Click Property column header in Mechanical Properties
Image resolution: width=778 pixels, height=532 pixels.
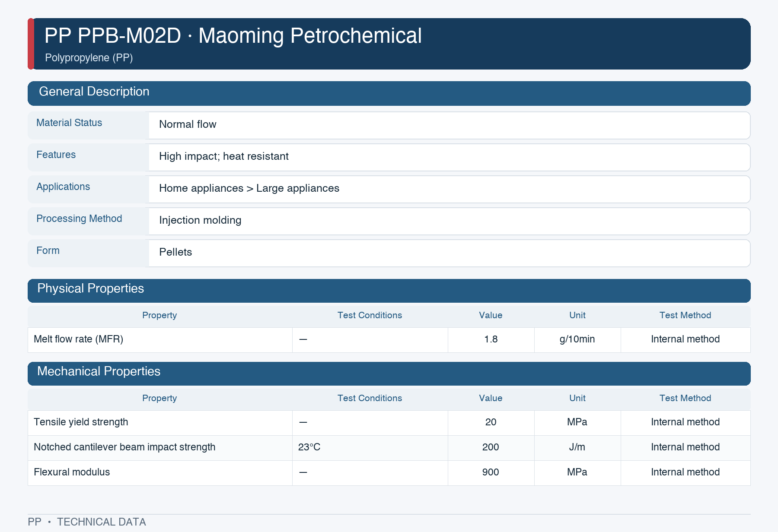pos(159,398)
